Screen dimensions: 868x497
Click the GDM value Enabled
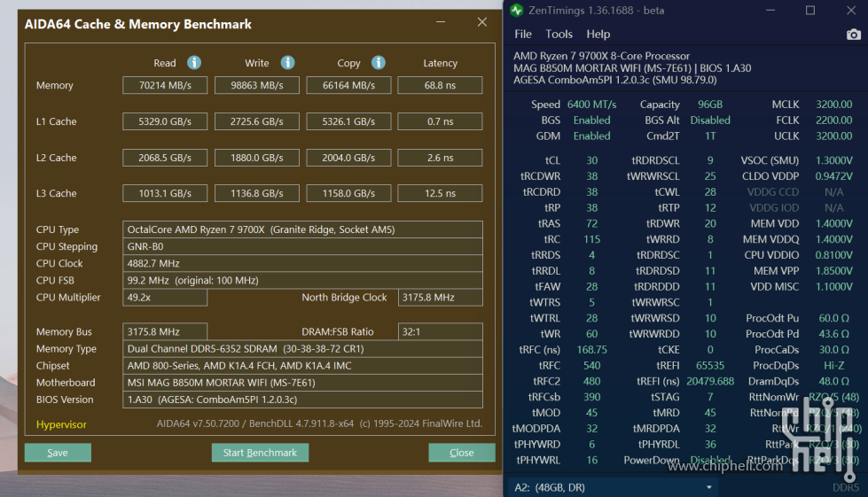591,136
